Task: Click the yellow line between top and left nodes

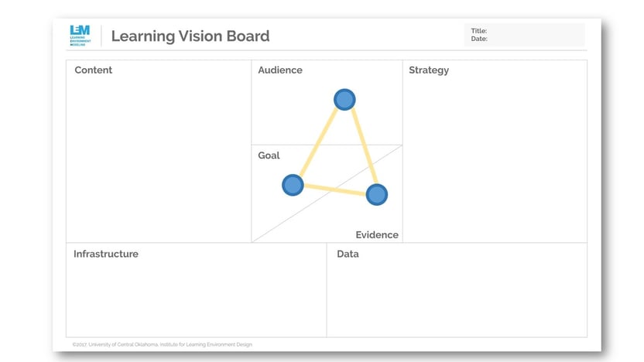Action: pos(319,142)
